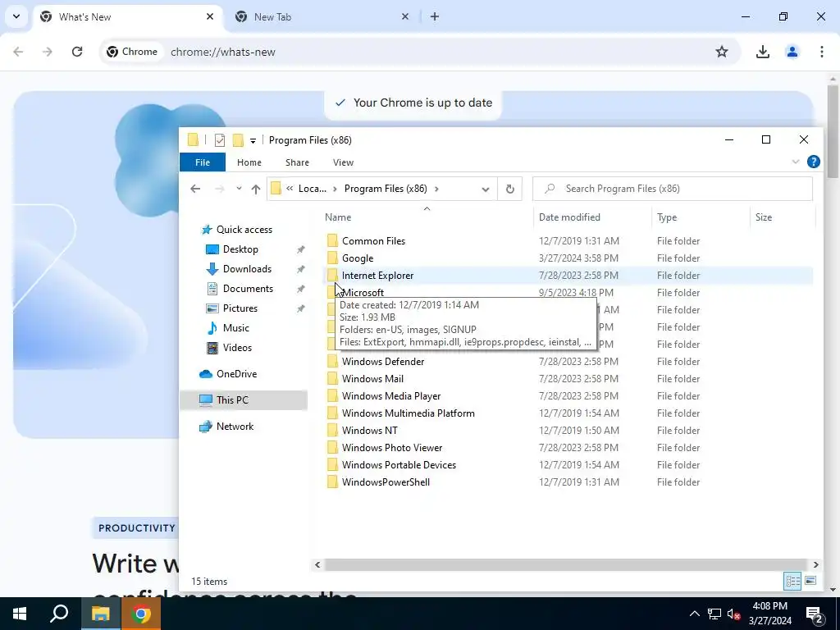Screen dimensions: 840x630
Task: Open the tab search dropdown in Chrome
Action: 16,16
